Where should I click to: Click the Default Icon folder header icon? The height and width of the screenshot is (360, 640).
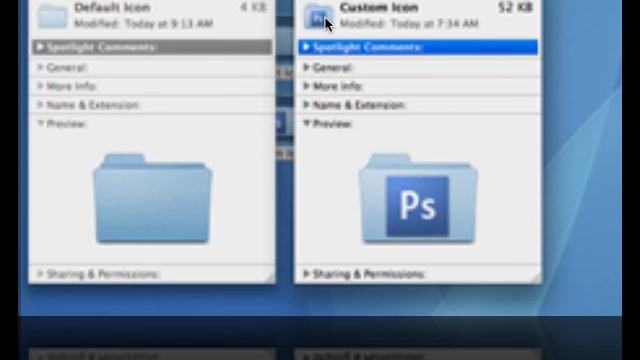[53, 16]
